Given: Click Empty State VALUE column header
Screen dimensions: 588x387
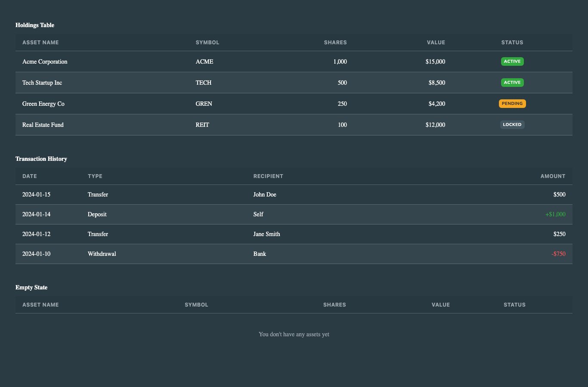Looking at the screenshot, I should click(x=441, y=305).
